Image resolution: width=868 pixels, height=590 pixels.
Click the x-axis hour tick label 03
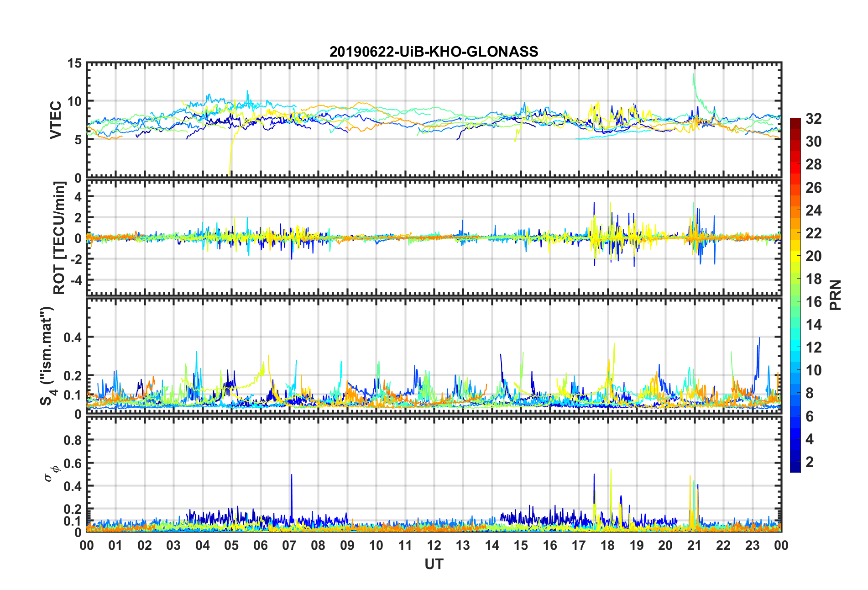click(173, 545)
